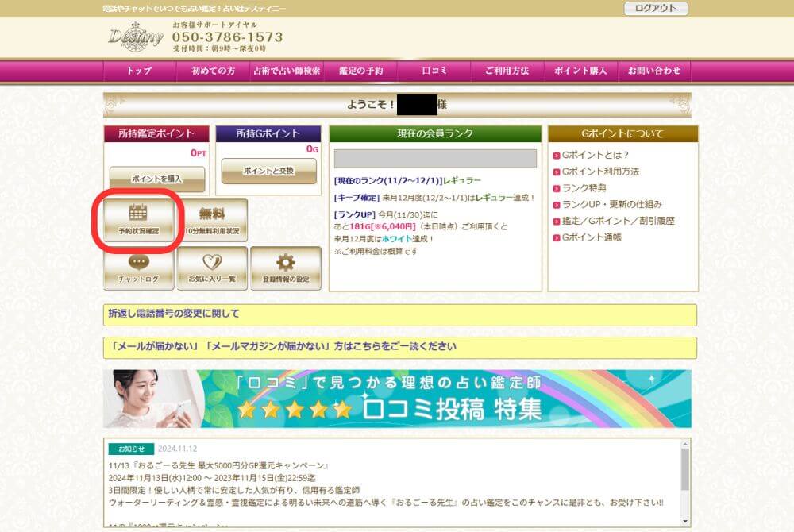Open the チャットログ speech bubble icon
Viewport: 794px width, 532px height.
point(138,268)
